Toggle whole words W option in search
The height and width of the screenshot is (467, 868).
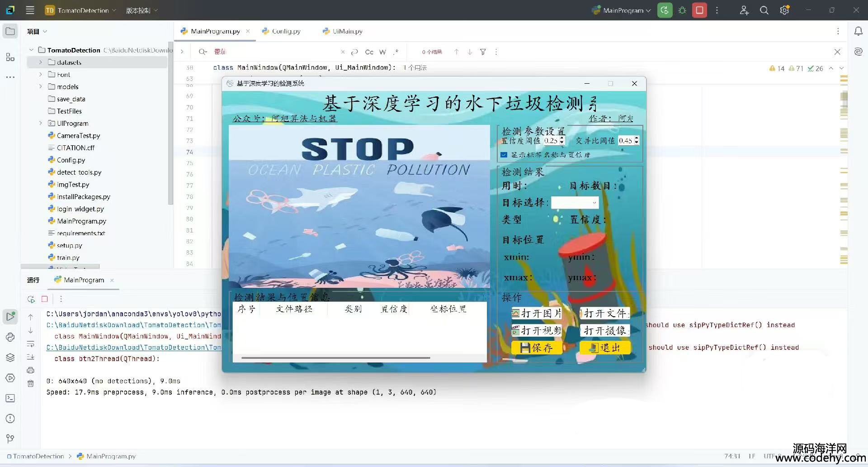382,52
